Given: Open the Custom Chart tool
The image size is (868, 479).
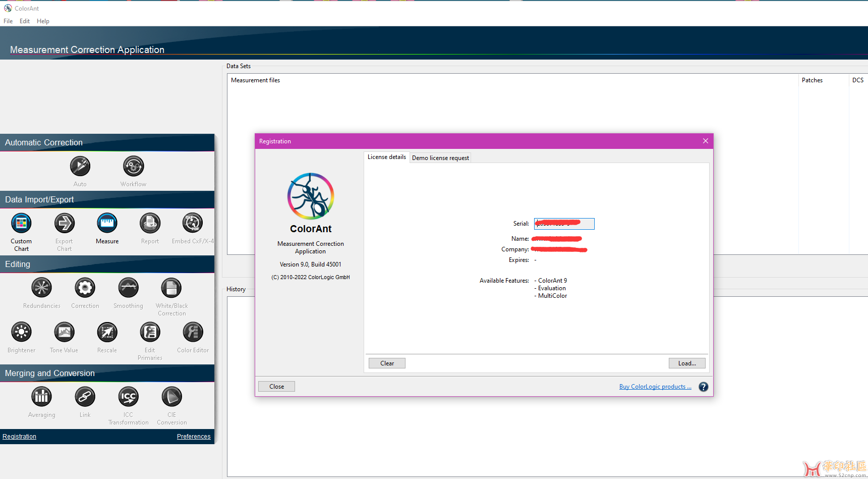Looking at the screenshot, I should (21, 223).
